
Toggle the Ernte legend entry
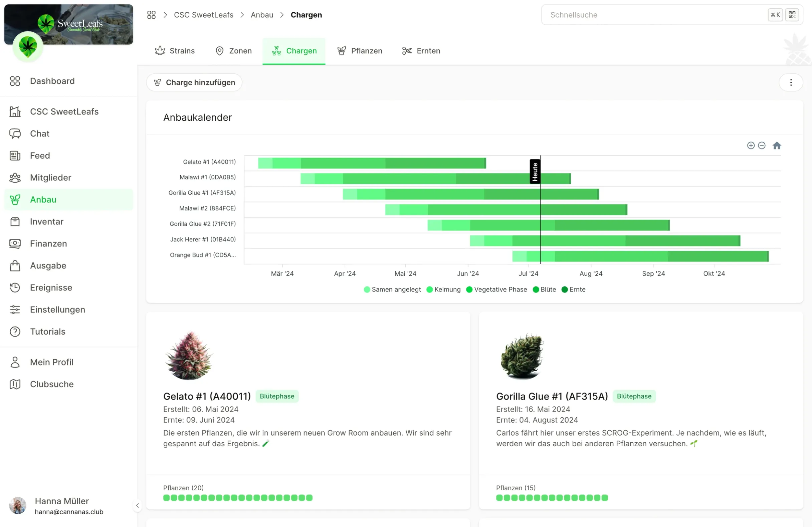(573, 290)
